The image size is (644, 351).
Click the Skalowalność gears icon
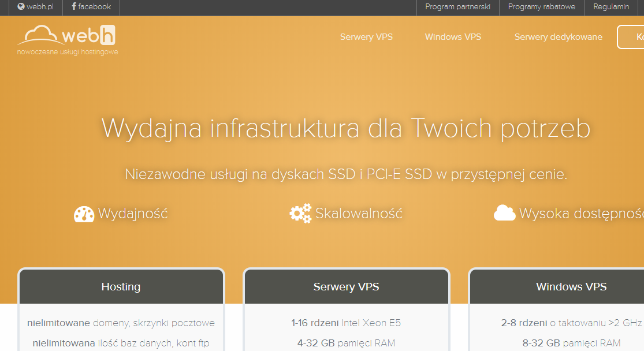pyautogui.click(x=300, y=214)
